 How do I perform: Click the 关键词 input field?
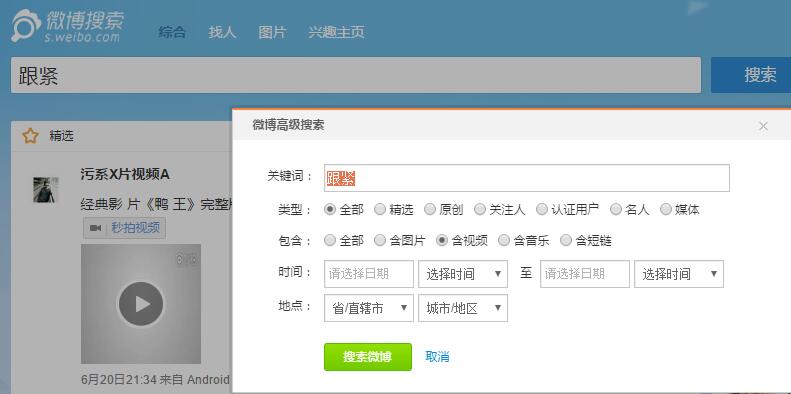[527, 178]
